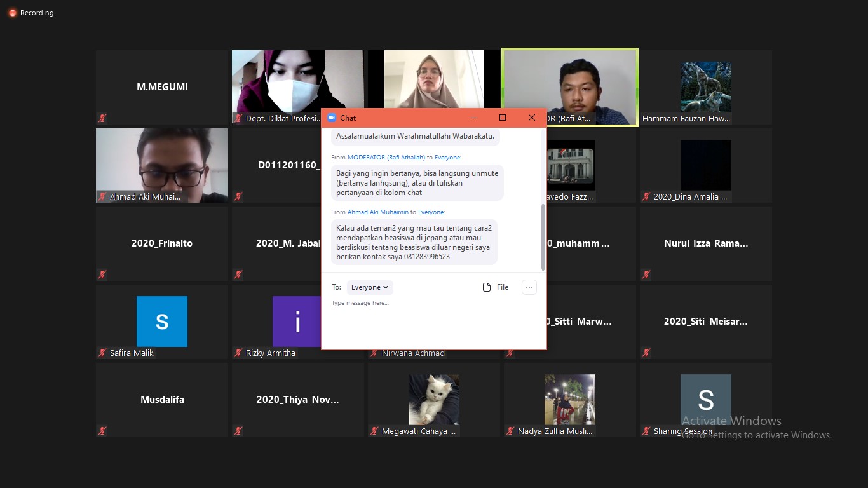Open the More options ellipsis button in Chat
This screenshot has height=488, width=868.
coord(529,287)
